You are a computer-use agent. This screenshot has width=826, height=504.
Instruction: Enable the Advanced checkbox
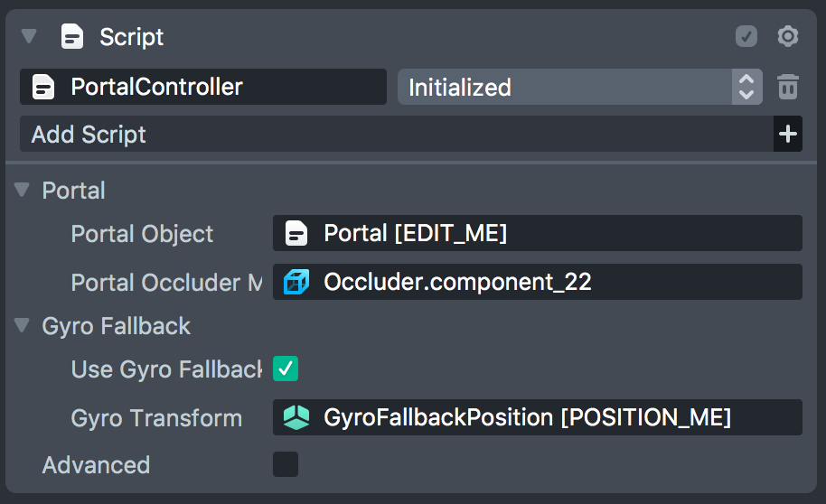coord(286,465)
